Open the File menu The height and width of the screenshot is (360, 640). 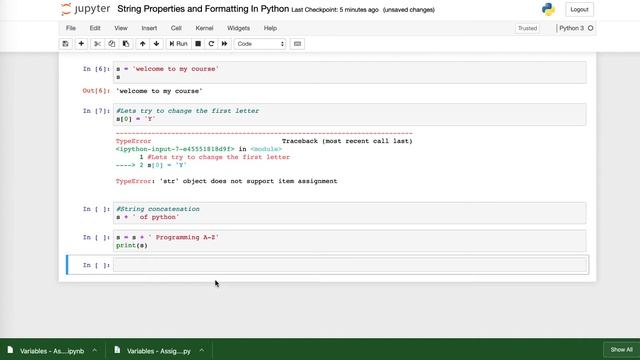(71, 28)
